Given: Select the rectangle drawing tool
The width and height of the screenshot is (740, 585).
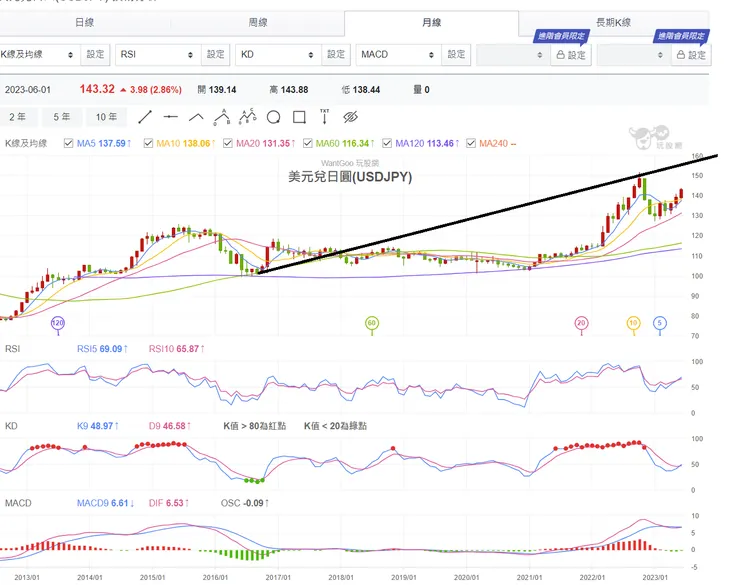Looking at the screenshot, I should (x=298, y=117).
